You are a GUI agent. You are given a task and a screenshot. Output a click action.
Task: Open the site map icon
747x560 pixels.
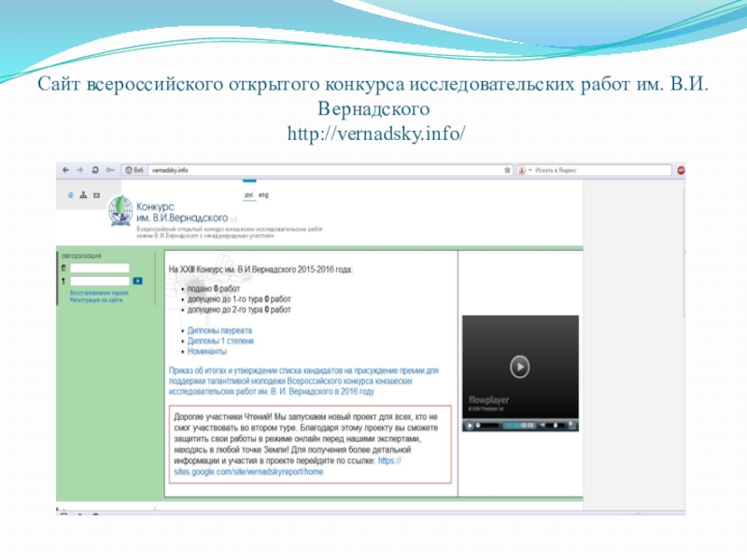click(x=83, y=195)
